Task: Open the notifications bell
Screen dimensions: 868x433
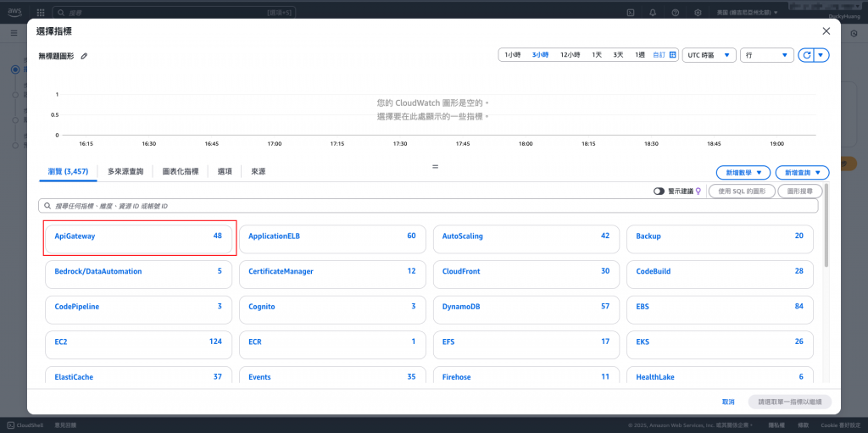Action: click(x=653, y=12)
